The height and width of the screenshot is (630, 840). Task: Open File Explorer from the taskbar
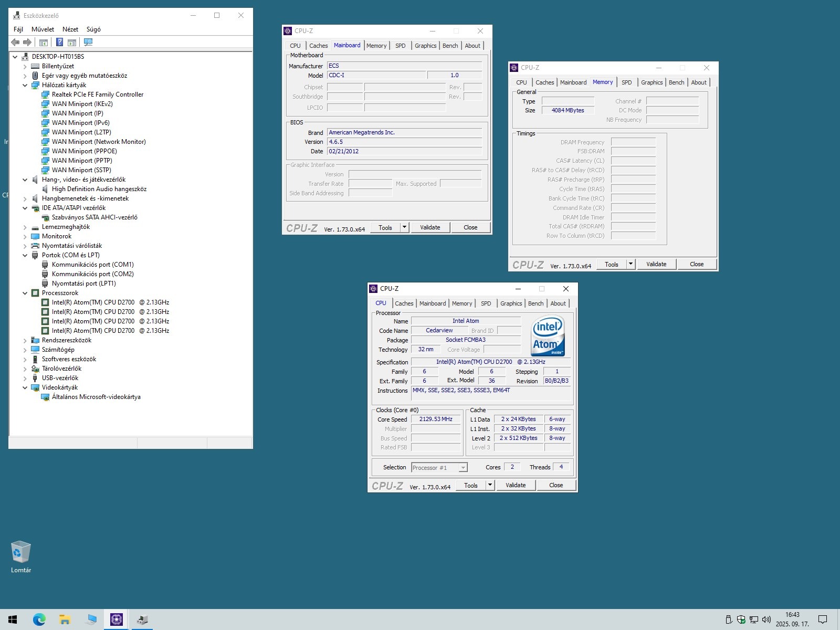pyautogui.click(x=65, y=619)
